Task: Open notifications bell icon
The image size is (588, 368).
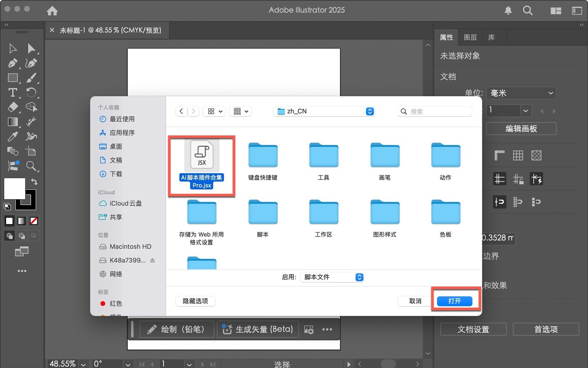Action: [508, 10]
